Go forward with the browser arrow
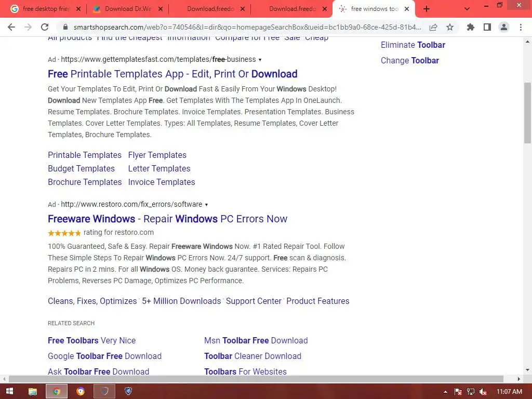532x399 pixels. point(28,27)
